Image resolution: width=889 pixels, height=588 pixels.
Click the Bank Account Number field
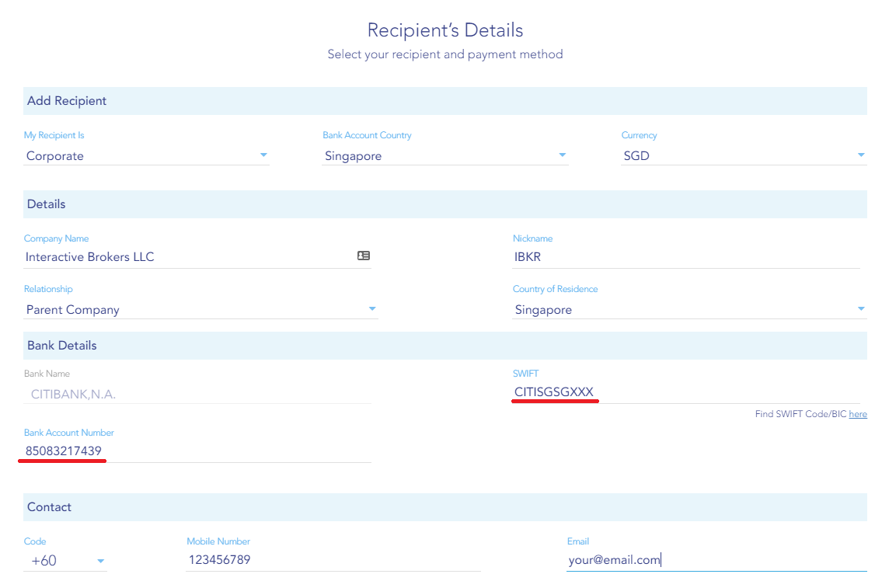pyautogui.click(x=197, y=451)
